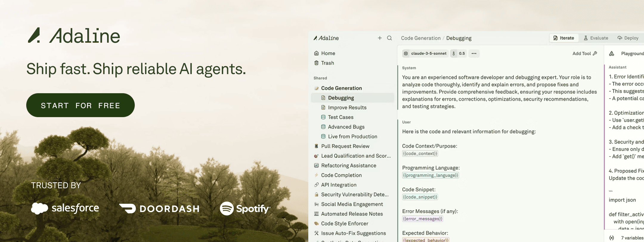Open the claude-3-5-sonnet model selector
The width and height of the screenshot is (644, 242).
click(425, 53)
